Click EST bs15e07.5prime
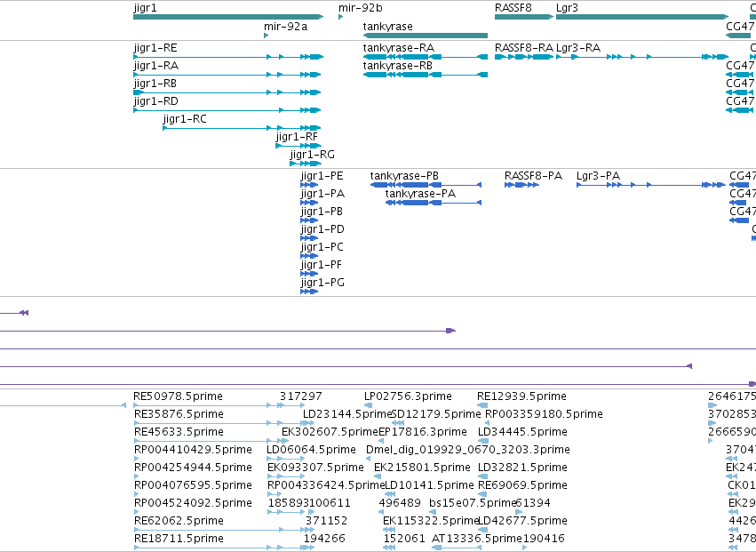The width and height of the screenshot is (756, 552). pyautogui.click(x=473, y=503)
